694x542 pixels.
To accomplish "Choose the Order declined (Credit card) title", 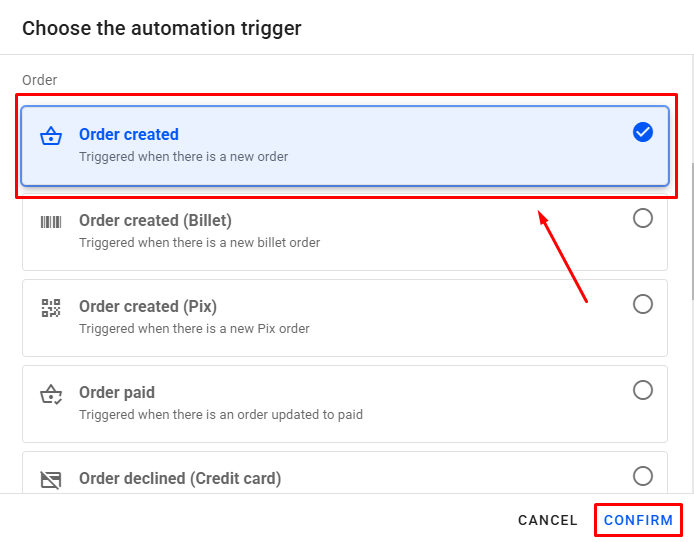I will pyautogui.click(x=180, y=479).
